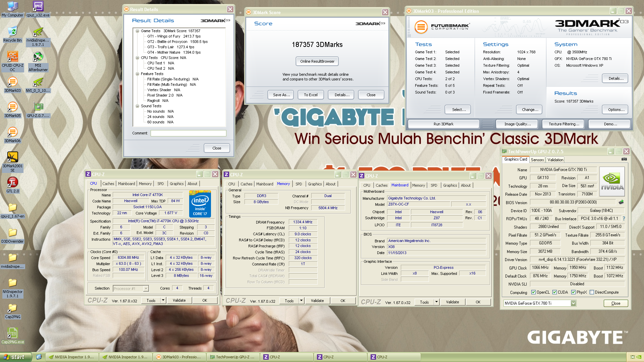The width and height of the screenshot is (644, 362).
Task: Click the GPU-Z screenshot camera icon
Action: [x=624, y=160]
